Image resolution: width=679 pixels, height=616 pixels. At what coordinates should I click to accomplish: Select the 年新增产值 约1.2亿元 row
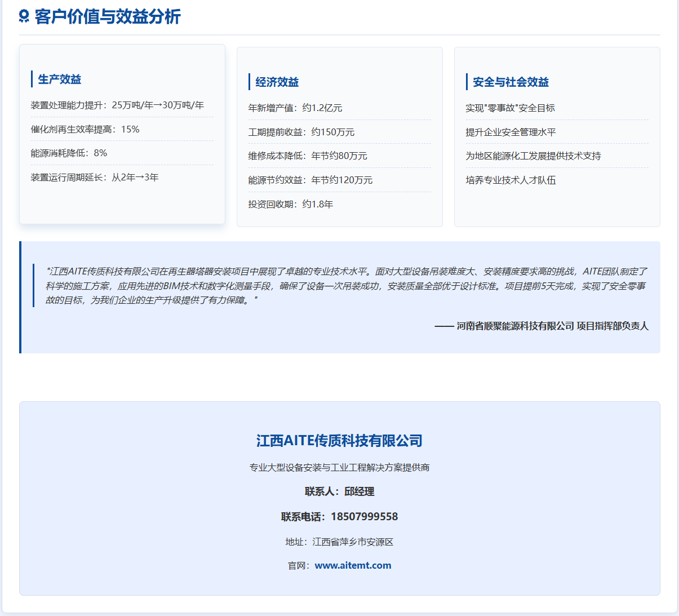[x=295, y=108]
